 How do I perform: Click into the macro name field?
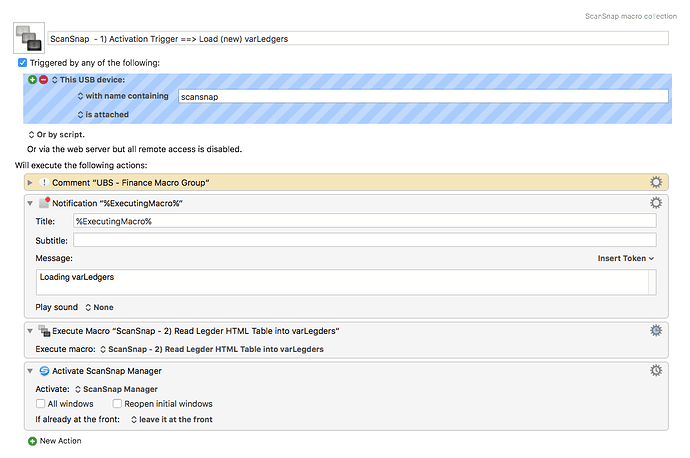pos(358,39)
